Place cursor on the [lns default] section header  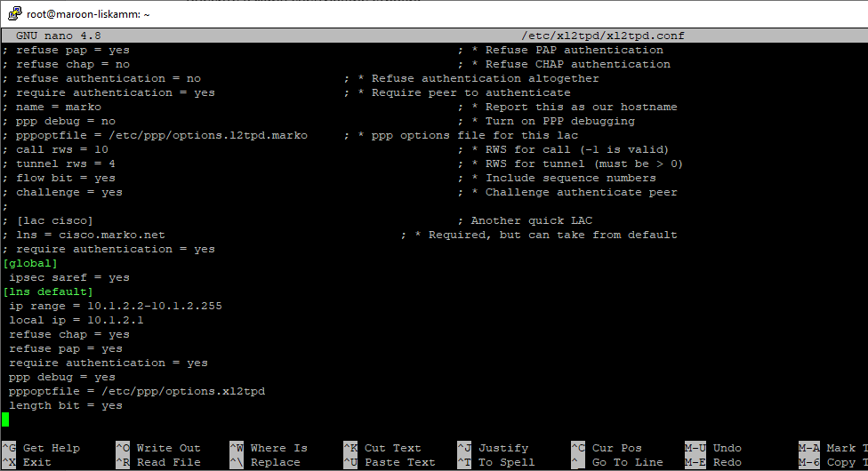(x=48, y=291)
